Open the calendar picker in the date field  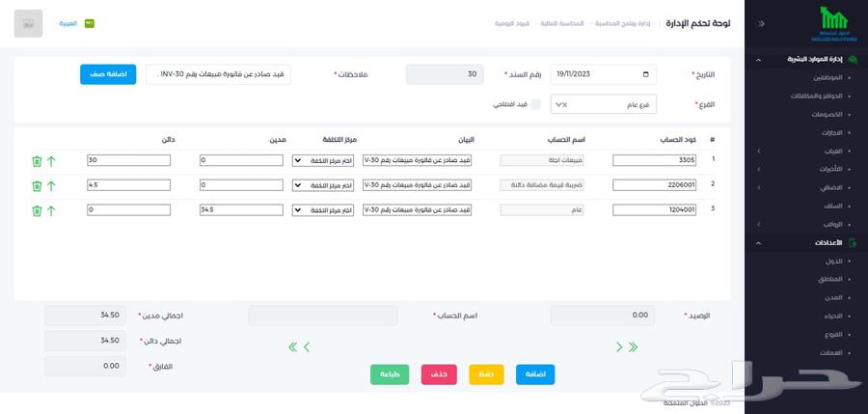645,74
